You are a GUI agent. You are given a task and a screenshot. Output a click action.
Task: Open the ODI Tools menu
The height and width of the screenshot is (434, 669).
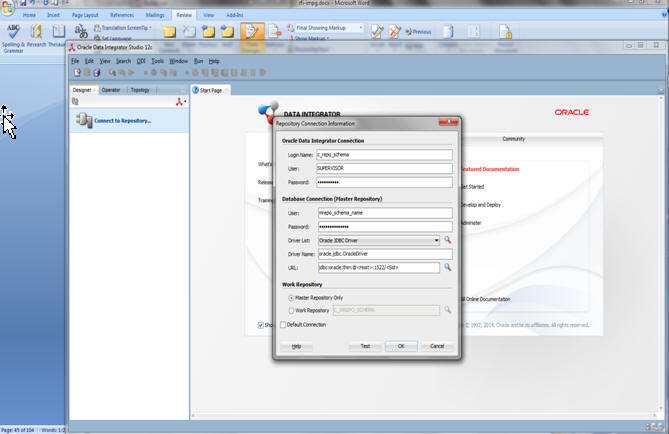[x=157, y=61]
